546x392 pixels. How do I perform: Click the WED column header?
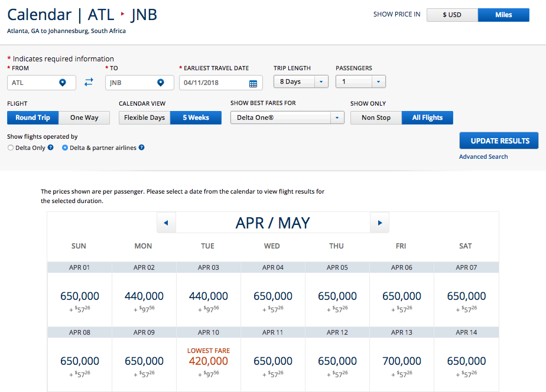click(x=272, y=246)
